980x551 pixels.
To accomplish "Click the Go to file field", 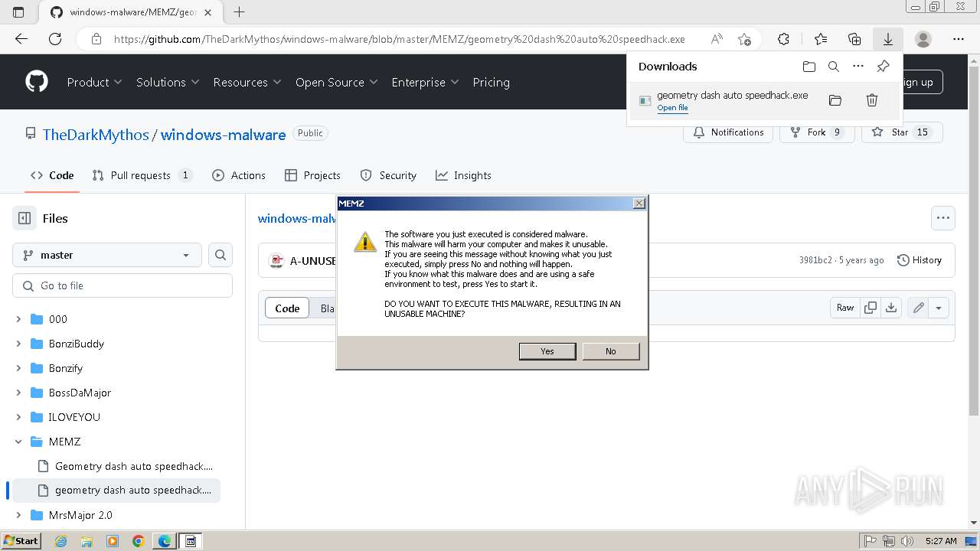I will coord(122,285).
